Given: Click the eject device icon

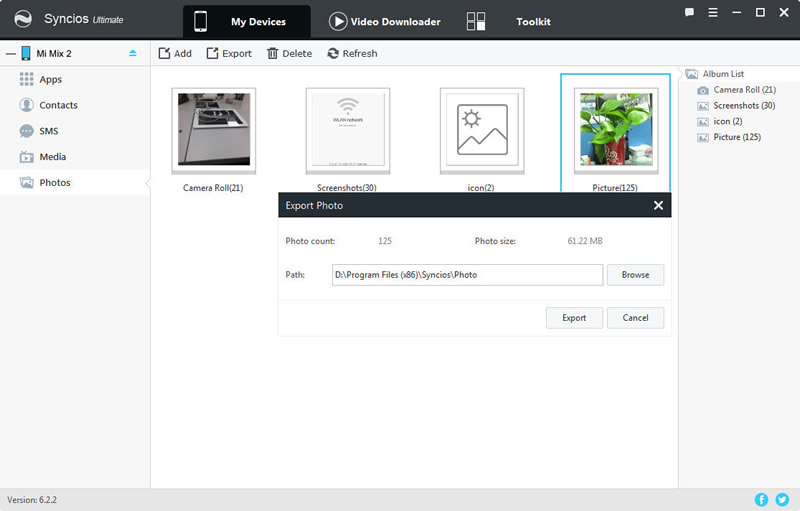Looking at the screenshot, I should (x=133, y=53).
